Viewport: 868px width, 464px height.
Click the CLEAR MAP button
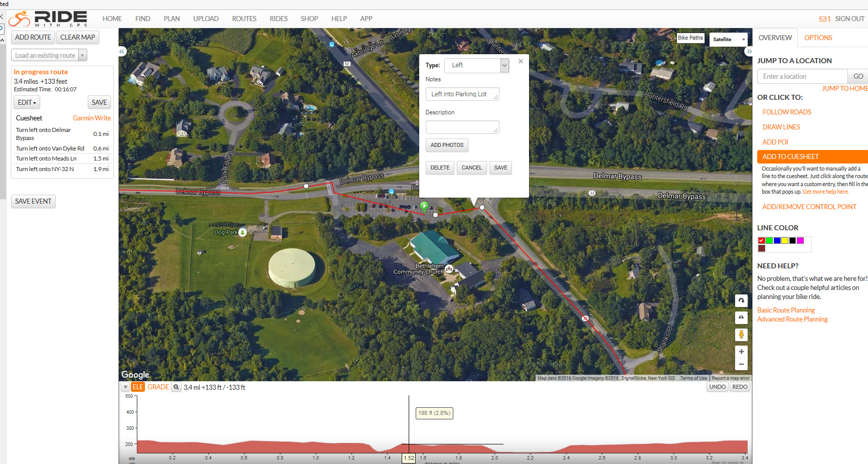78,37
